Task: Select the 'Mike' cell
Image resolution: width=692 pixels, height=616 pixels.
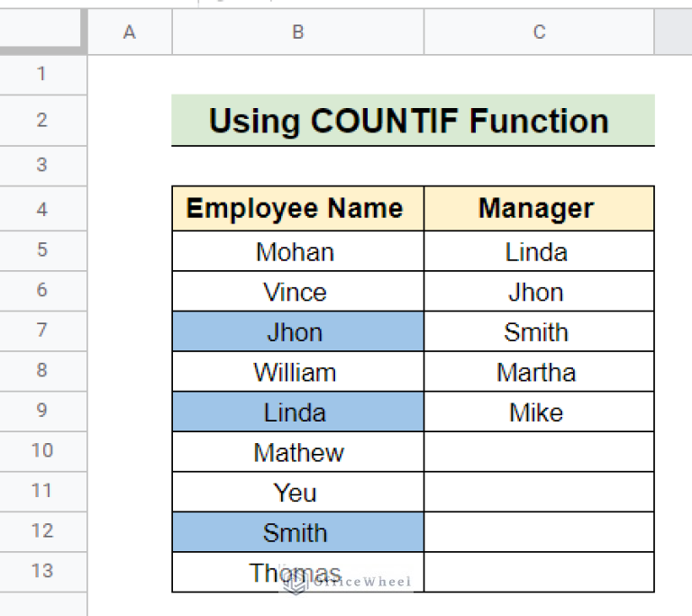Action: (539, 412)
